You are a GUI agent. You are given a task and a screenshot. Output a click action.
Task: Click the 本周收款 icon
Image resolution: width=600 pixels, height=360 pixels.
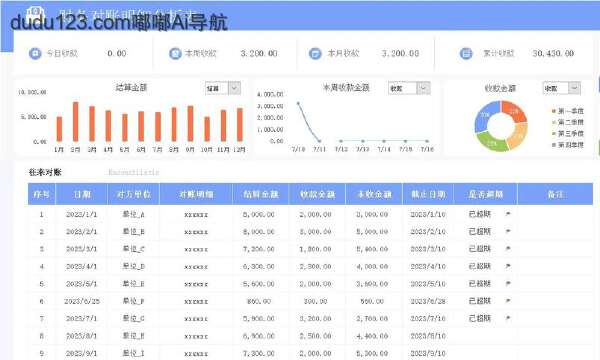tap(175, 53)
